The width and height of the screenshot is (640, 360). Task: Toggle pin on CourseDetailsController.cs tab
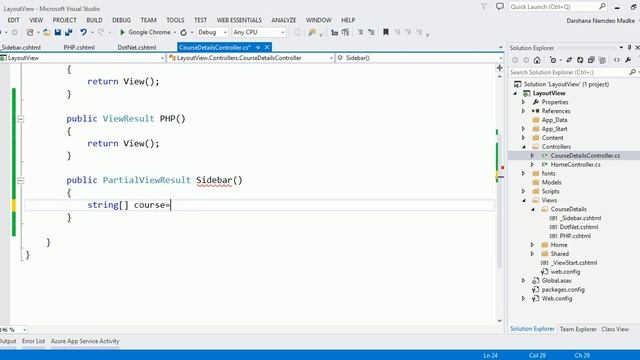tap(258, 48)
